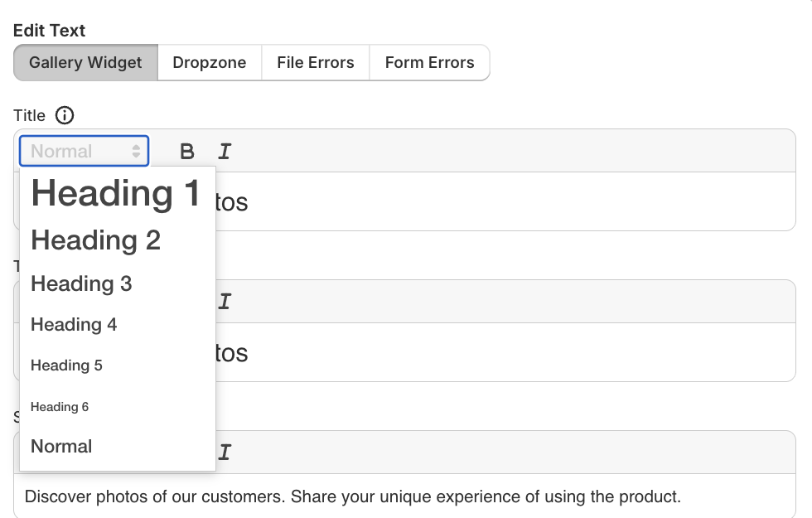Toggle bold in the Title editor

tap(187, 151)
